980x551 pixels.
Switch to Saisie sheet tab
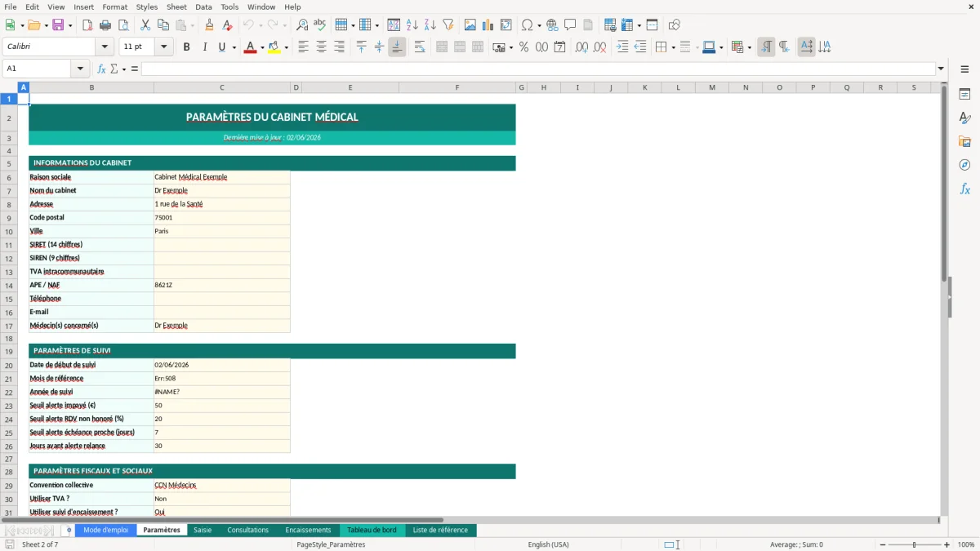(203, 530)
